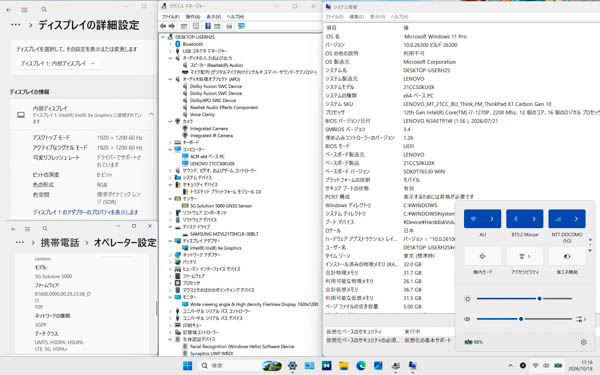Show hidden tray icons chevron

pos(510,366)
